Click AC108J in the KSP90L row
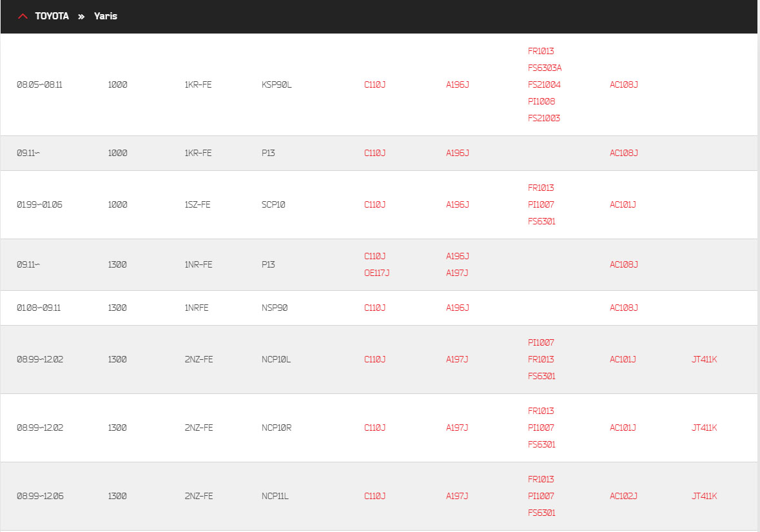This screenshot has width=760, height=532. pos(624,84)
